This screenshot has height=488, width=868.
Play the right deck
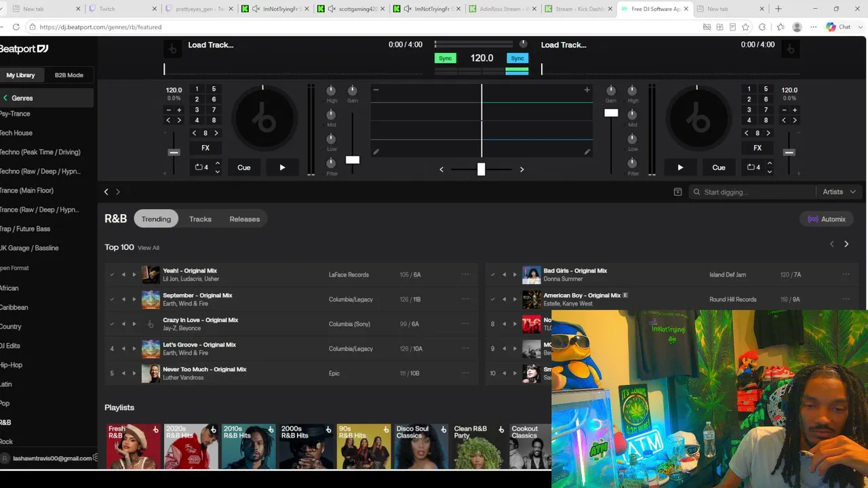680,167
